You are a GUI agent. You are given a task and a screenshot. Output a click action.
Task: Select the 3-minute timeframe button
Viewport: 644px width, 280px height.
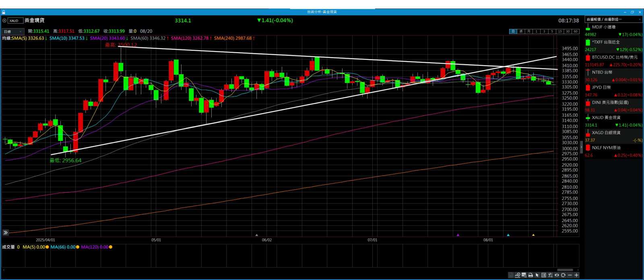click(544, 31)
